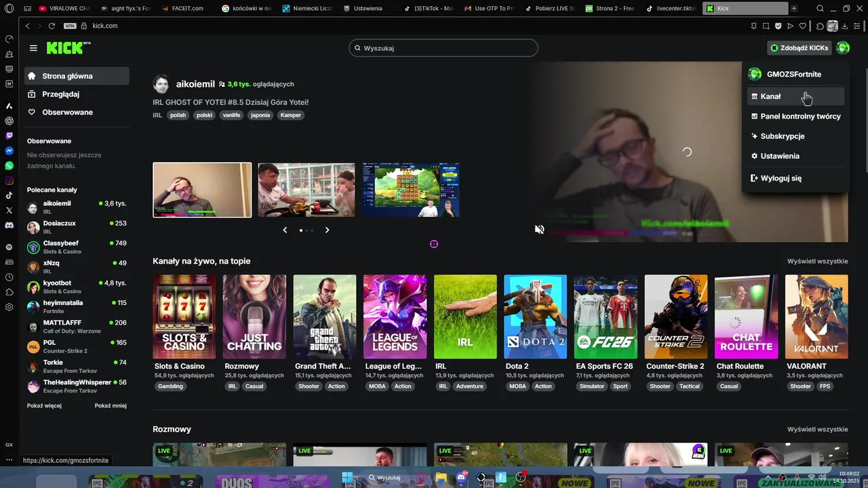Open the Aria AI sidebar icon
The image size is (868, 488).
(9, 106)
